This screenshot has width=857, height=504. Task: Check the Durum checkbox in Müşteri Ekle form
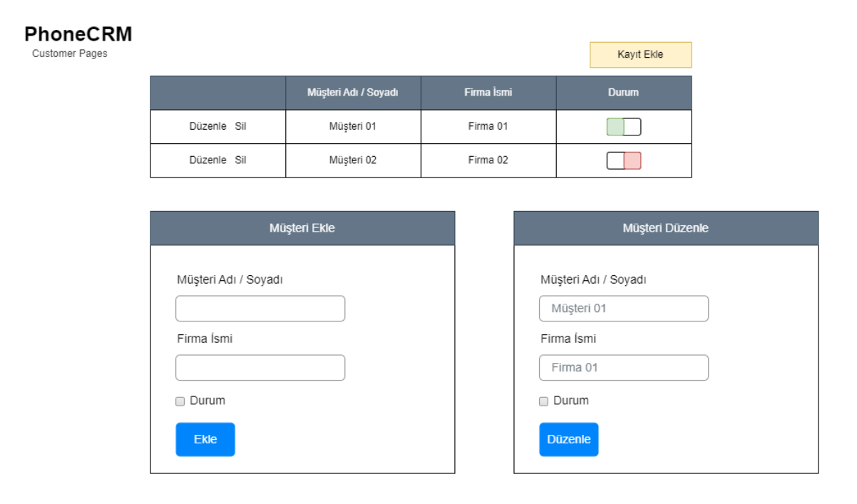point(180,401)
